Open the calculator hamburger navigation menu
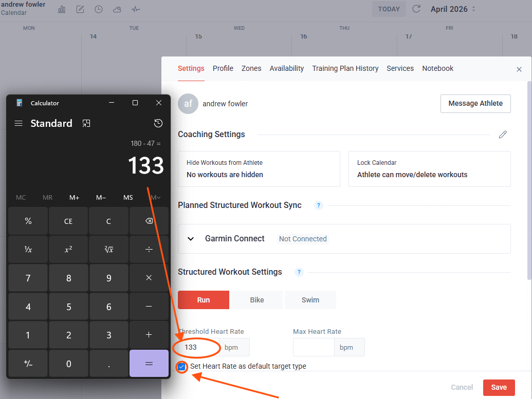532x399 pixels. 19,123
